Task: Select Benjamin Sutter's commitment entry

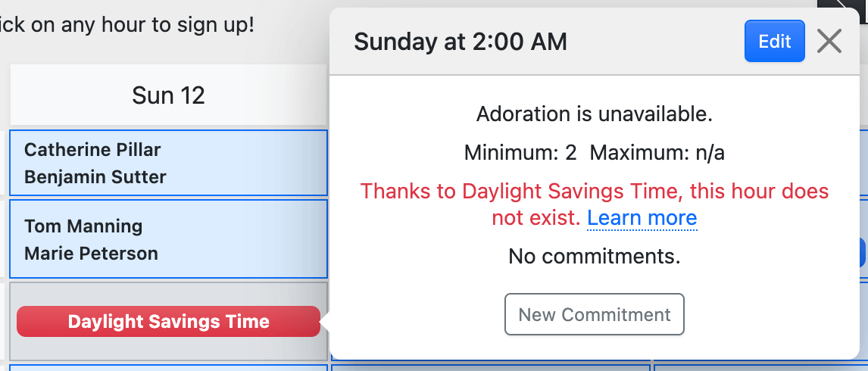Action: point(95,177)
